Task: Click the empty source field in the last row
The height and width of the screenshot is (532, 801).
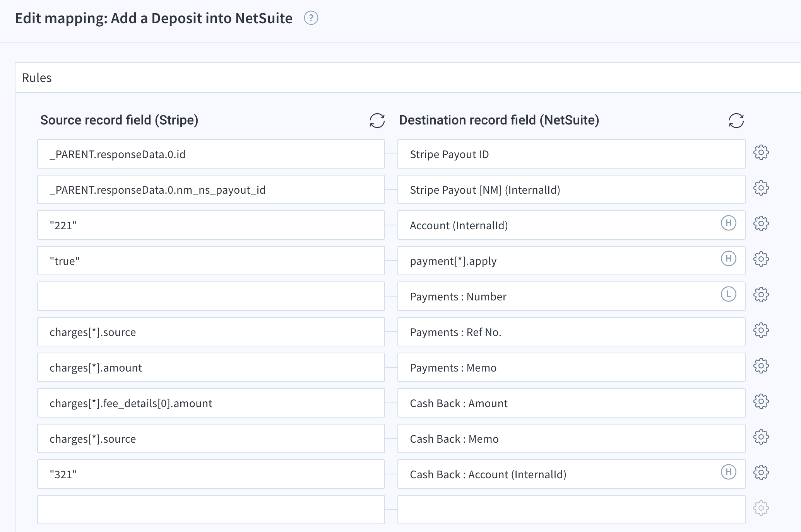Action: point(211,510)
